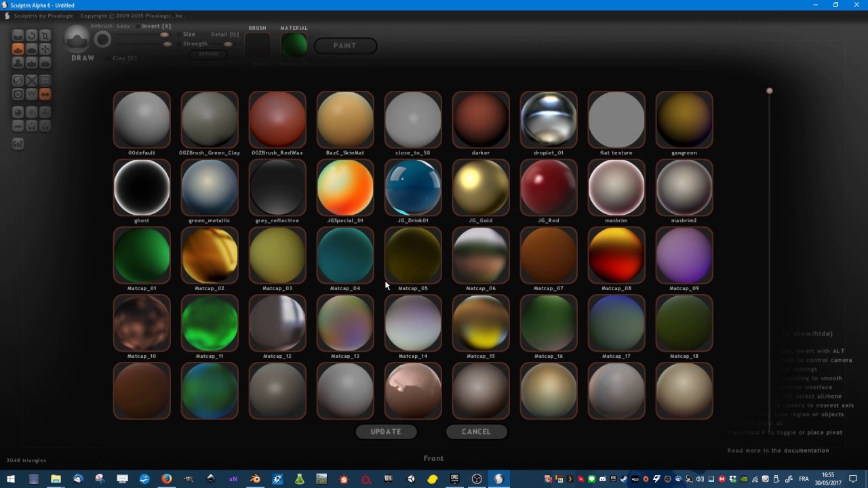Enable the Airbrush option
The width and height of the screenshot is (868, 488).
102,26
